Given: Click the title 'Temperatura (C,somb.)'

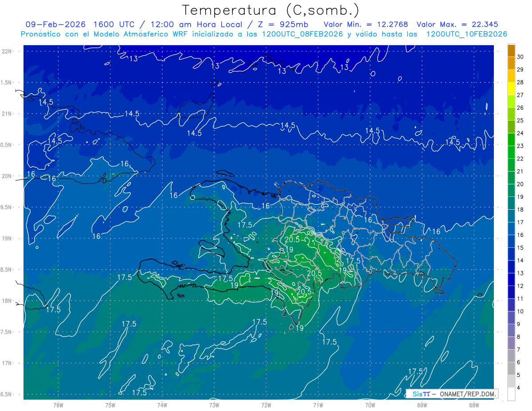Looking at the screenshot, I should click(x=271, y=10).
